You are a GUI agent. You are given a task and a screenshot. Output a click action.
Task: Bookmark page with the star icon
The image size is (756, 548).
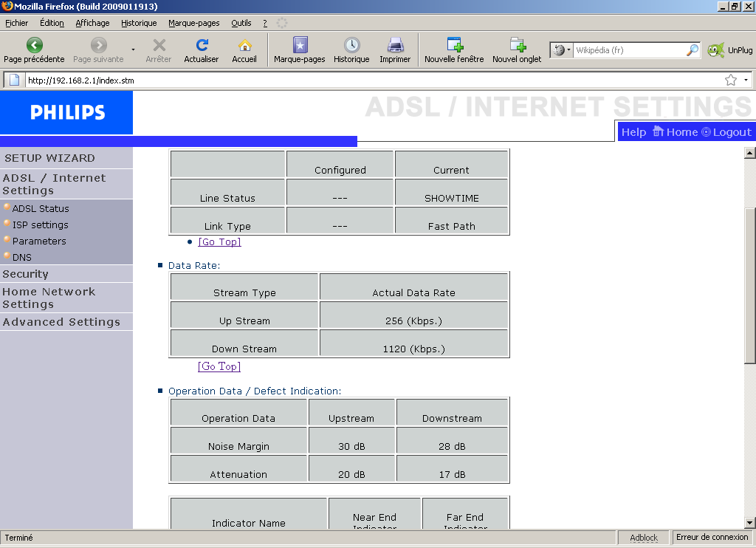point(731,80)
